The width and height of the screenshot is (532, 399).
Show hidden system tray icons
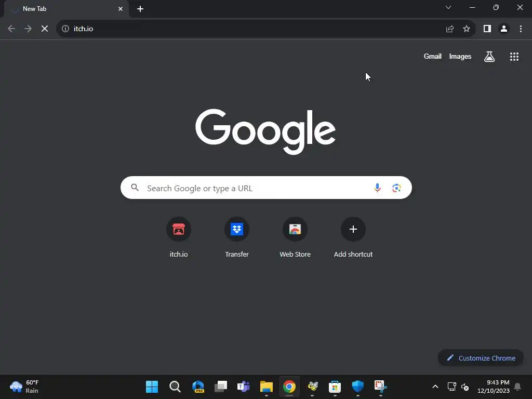pos(435,387)
